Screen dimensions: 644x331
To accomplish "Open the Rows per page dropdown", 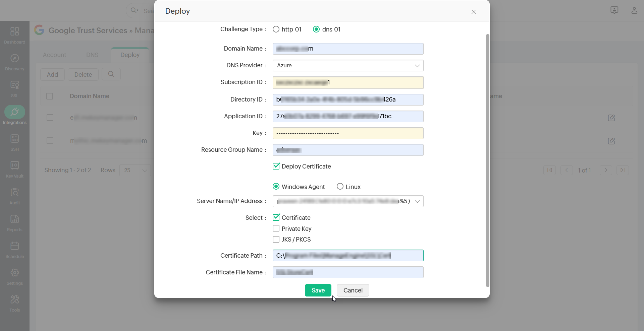I will [x=135, y=170].
